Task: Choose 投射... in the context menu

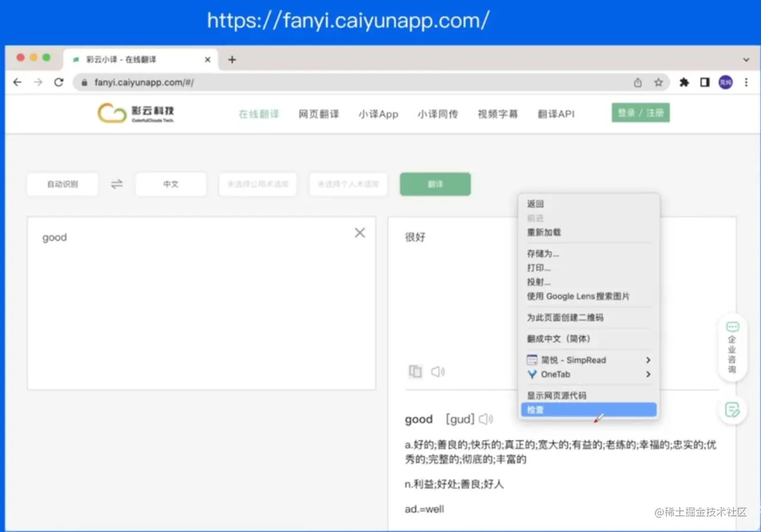Action: coord(589,282)
